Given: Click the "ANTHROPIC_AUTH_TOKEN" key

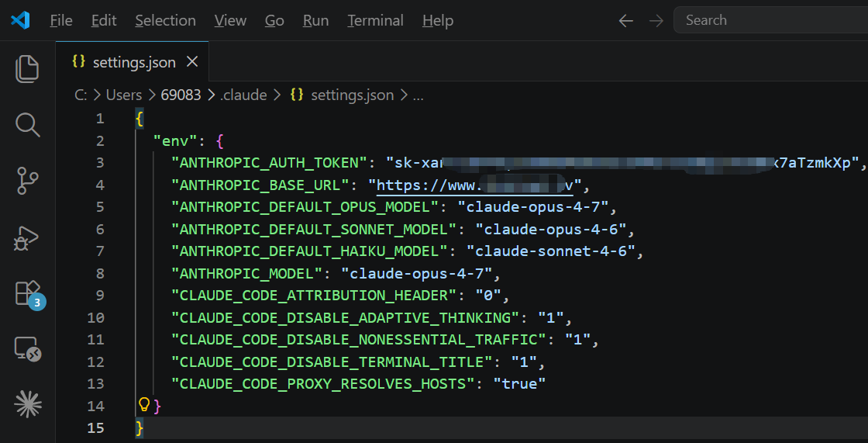Looking at the screenshot, I should pos(270,162).
